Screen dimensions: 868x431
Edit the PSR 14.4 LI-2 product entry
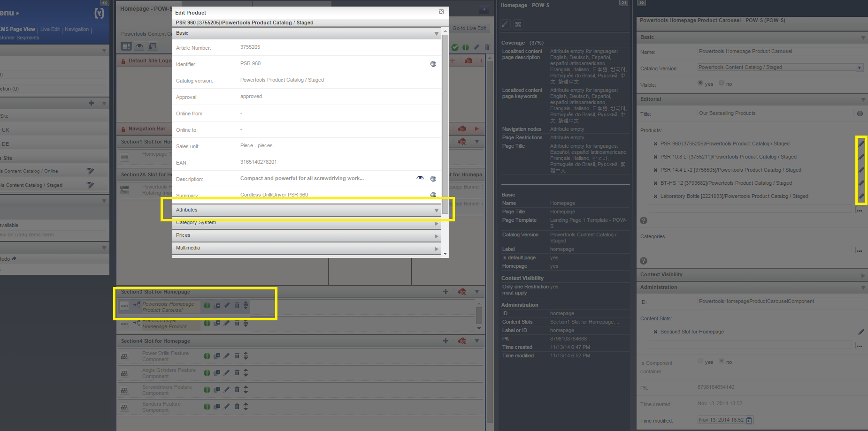click(861, 170)
